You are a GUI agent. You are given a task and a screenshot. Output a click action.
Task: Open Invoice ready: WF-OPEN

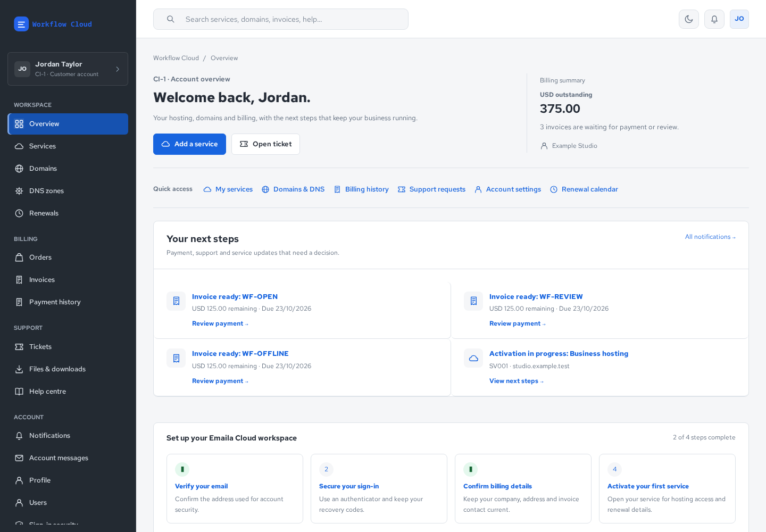point(235,297)
